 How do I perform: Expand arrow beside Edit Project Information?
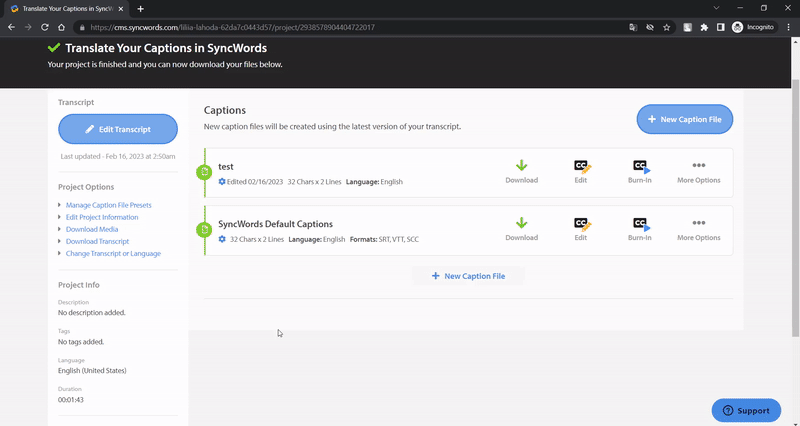[60, 217]
